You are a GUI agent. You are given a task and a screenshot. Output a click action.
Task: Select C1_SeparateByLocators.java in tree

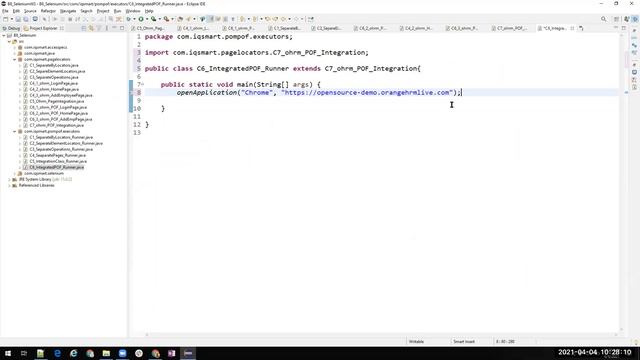click(53, 65)
